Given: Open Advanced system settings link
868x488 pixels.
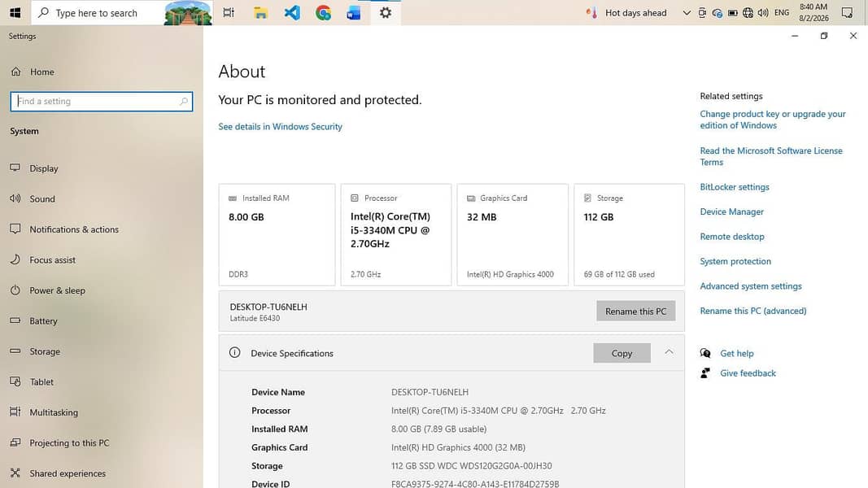Looking at the screenshot, I should tap(751, 286).
